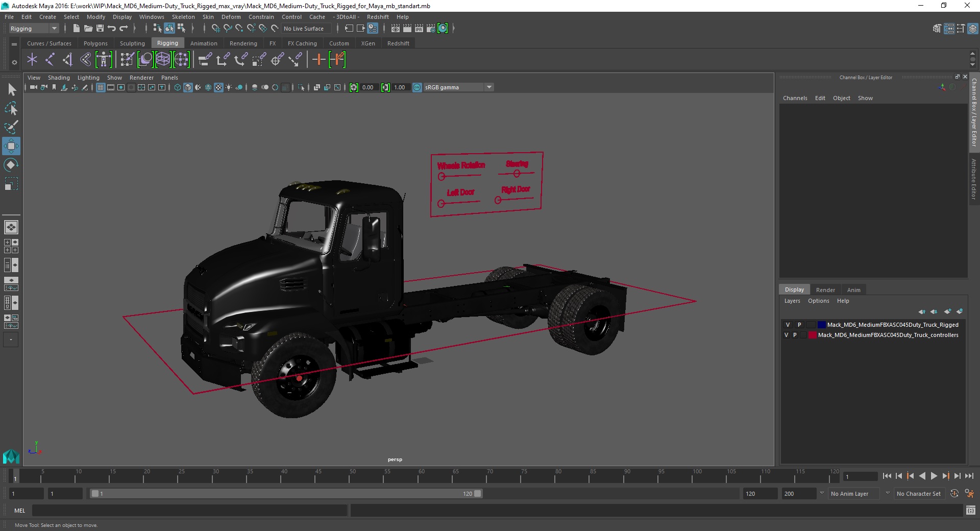This screenshot has height=531, width=980.
Task: Choose the Paint selection tool
Action: pos(11,127)
